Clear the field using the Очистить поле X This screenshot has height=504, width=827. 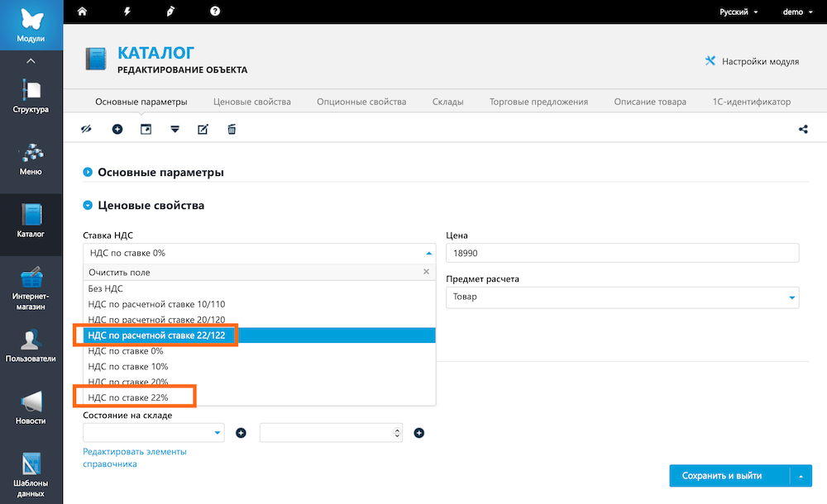(426, 272)
